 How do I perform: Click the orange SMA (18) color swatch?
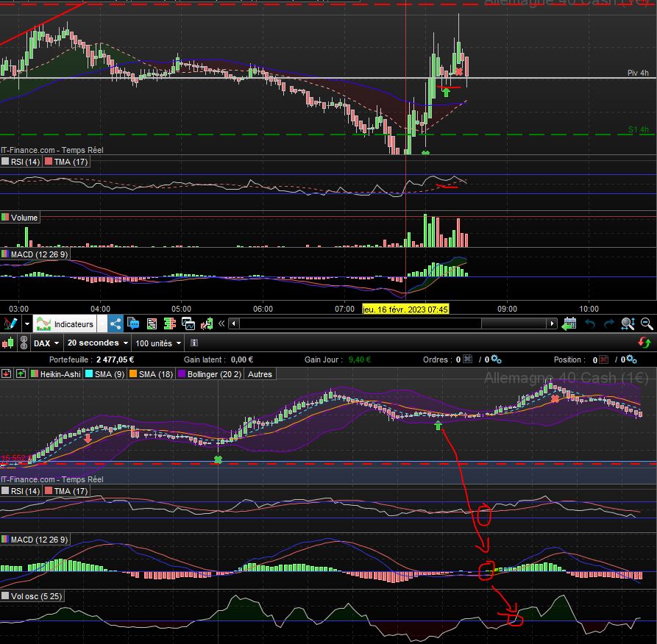pyautogui.click(x=133, y=374)
